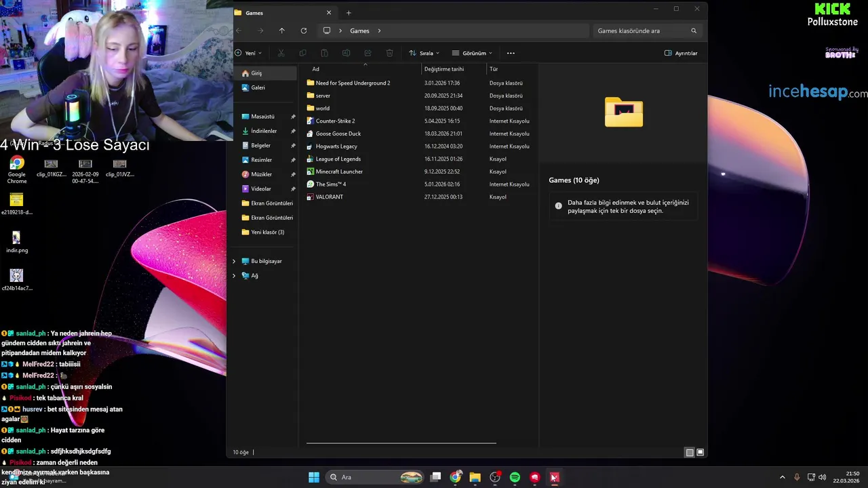Click the Share icon in toolbar
Screen dimensions: 868x488
point(368,53)
